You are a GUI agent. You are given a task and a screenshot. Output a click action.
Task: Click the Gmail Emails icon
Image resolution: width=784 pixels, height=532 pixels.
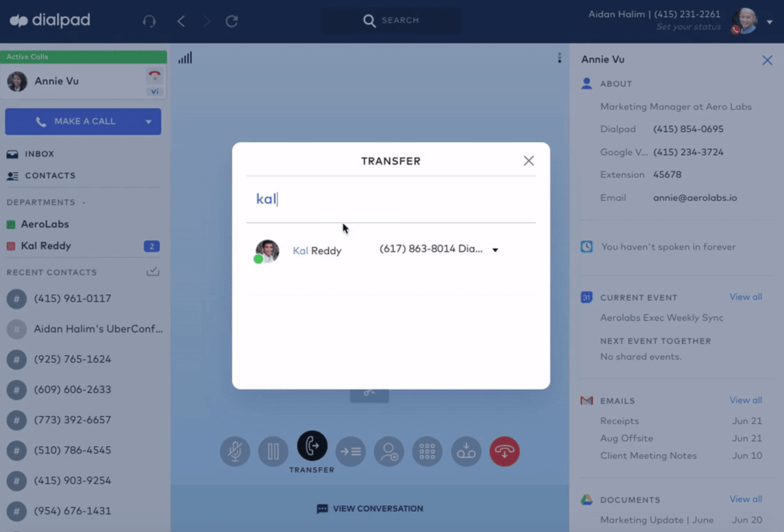tap(587, 401)
